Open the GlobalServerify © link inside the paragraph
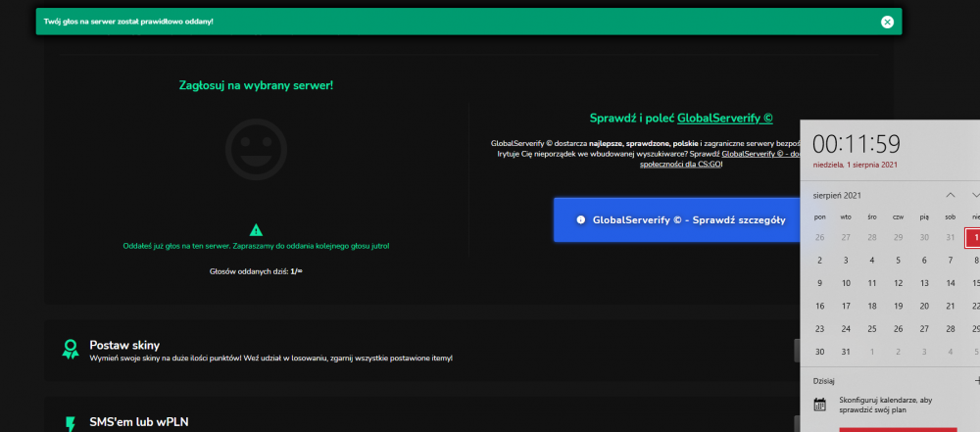This screenshot has width=980, height=432. (x=761, y=154)
